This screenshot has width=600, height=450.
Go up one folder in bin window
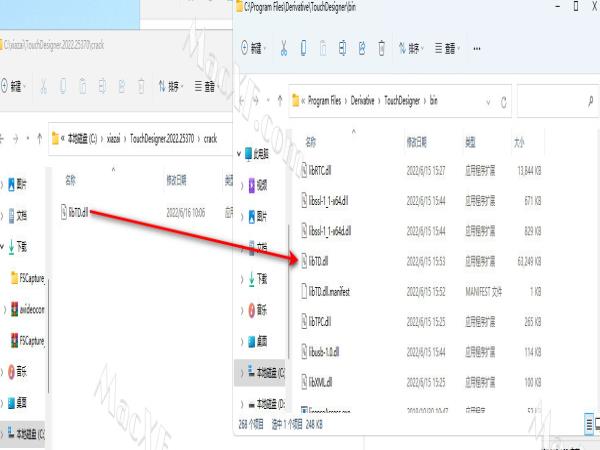[x=280, y=101]
